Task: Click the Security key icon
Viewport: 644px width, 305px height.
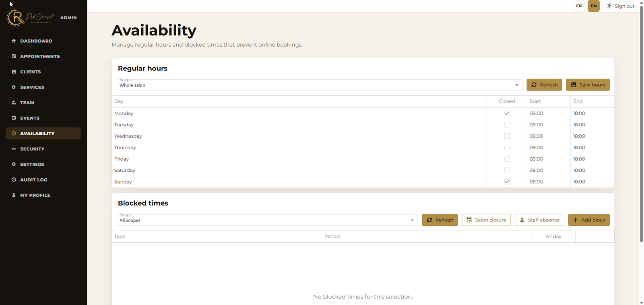Action: (14, 149)
